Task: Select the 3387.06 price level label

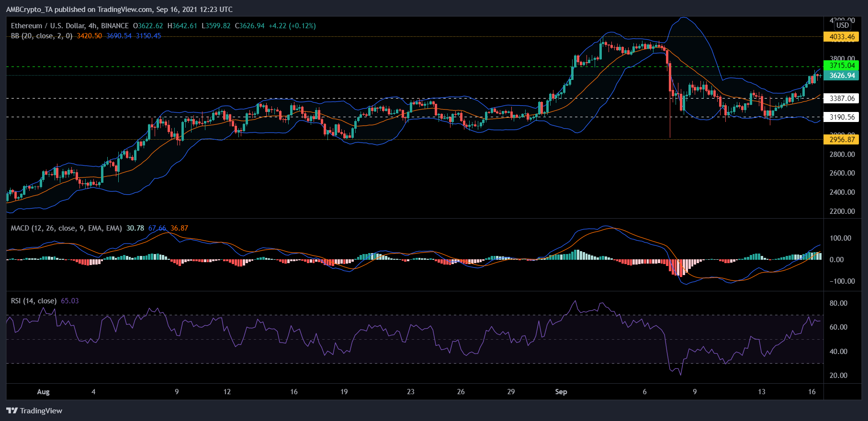Action: click(x=841, y=99)
